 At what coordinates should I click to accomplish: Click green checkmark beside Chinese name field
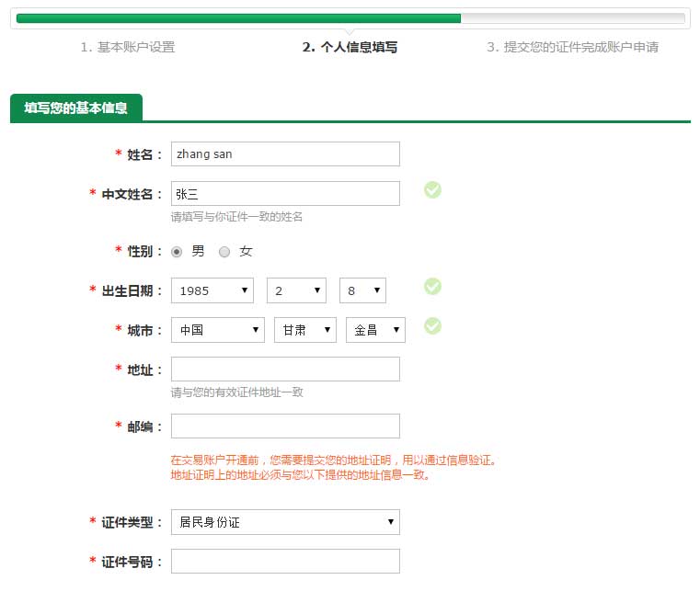(x=432, y=190)
